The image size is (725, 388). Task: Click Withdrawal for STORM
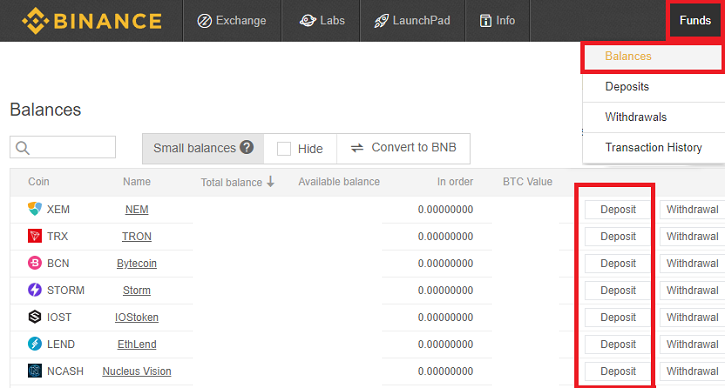pos(692,290)
